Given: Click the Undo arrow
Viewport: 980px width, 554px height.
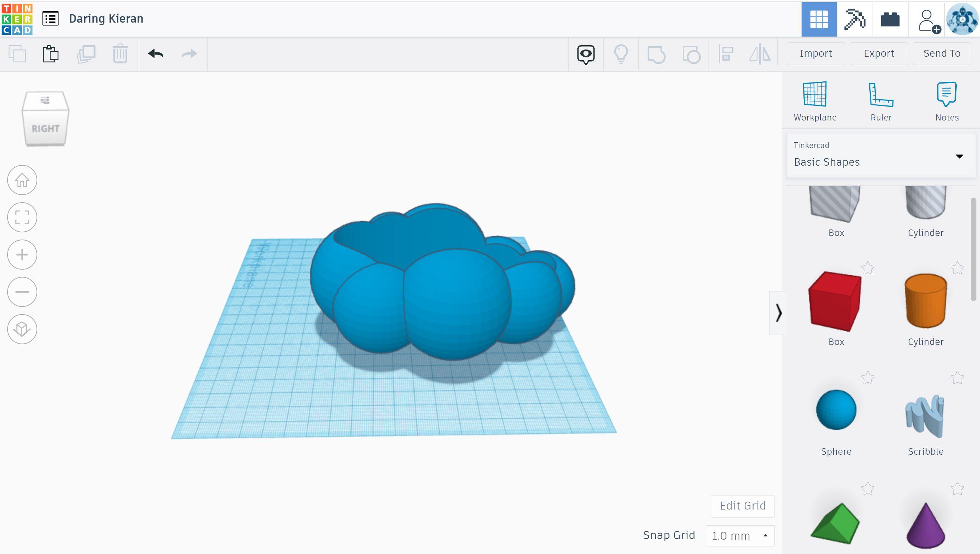Looking at the screenshot, I should 155,54.
